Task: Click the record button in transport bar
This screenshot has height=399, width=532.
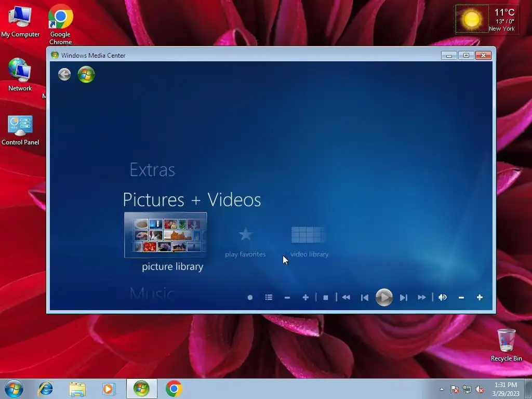Action: pyautogui.click(x=250, y=298)
